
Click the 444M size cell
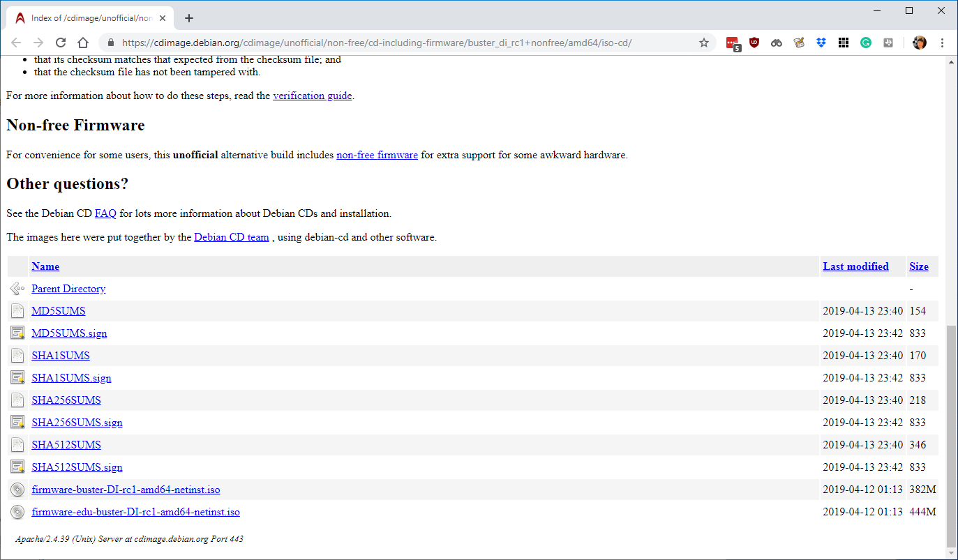point(922,512)
